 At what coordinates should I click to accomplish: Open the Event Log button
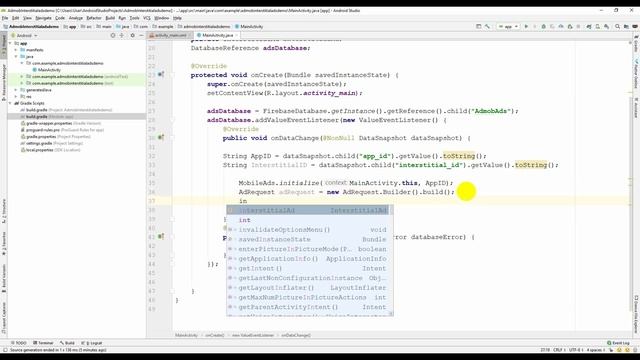pos(618,343)
